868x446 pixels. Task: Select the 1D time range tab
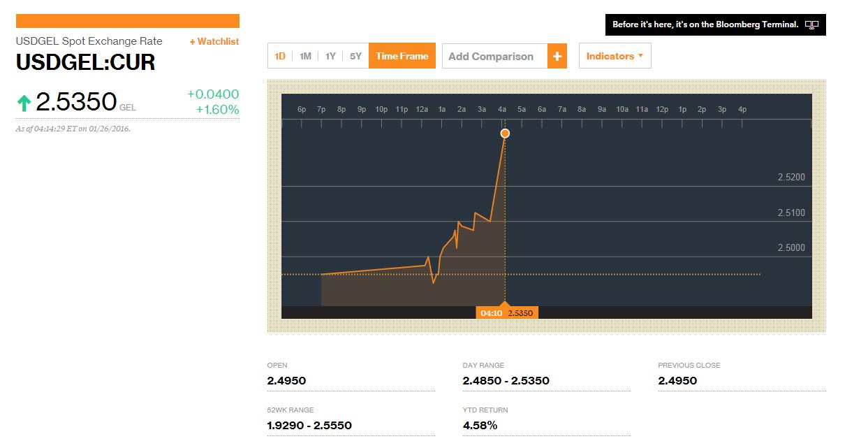click(x=280, y=57)
